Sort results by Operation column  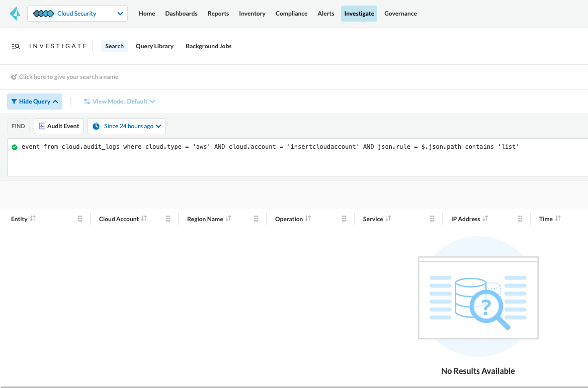coord(308,219)
